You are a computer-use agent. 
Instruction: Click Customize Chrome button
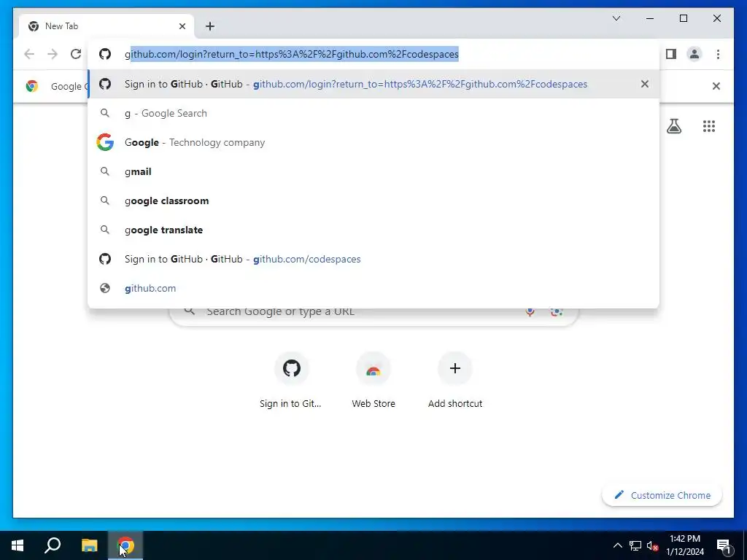coord(662,495)
